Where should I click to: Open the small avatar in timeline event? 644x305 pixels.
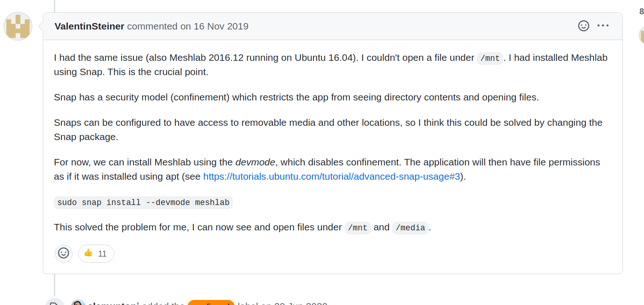pyautogui.click(x=78, y=303)
